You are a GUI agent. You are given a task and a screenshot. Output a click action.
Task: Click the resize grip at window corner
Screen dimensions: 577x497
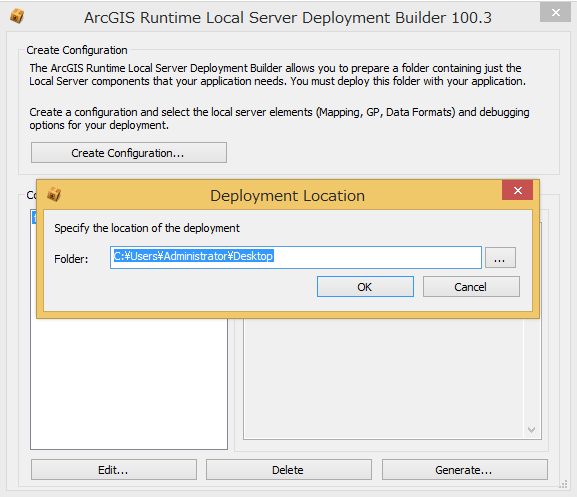[x=563, y=484]
